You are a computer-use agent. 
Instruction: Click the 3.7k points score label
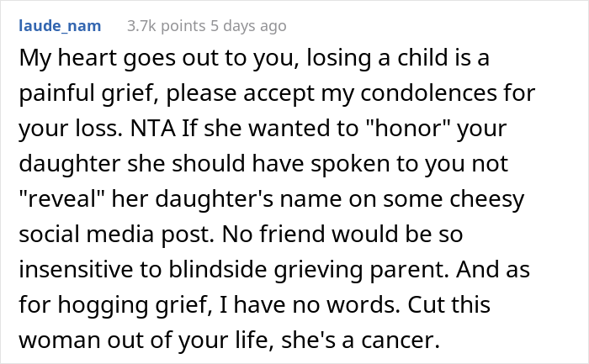[167, 26]
